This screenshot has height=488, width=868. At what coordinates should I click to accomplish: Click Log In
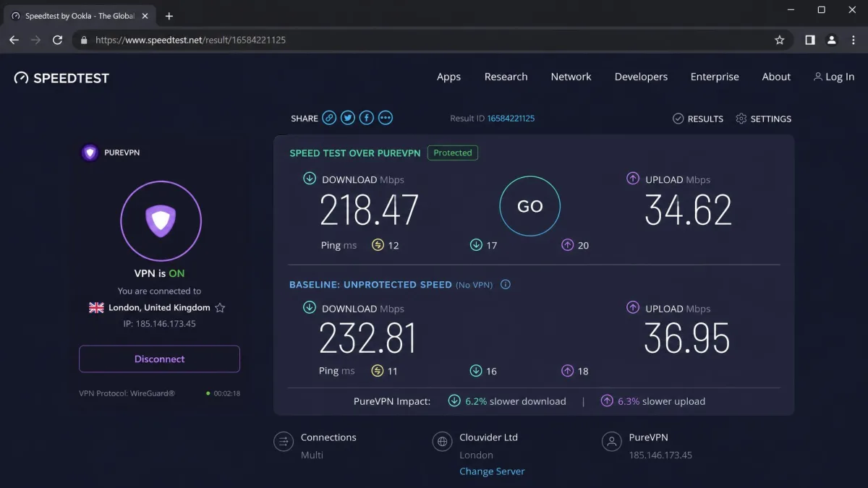[x=834, y=77]
